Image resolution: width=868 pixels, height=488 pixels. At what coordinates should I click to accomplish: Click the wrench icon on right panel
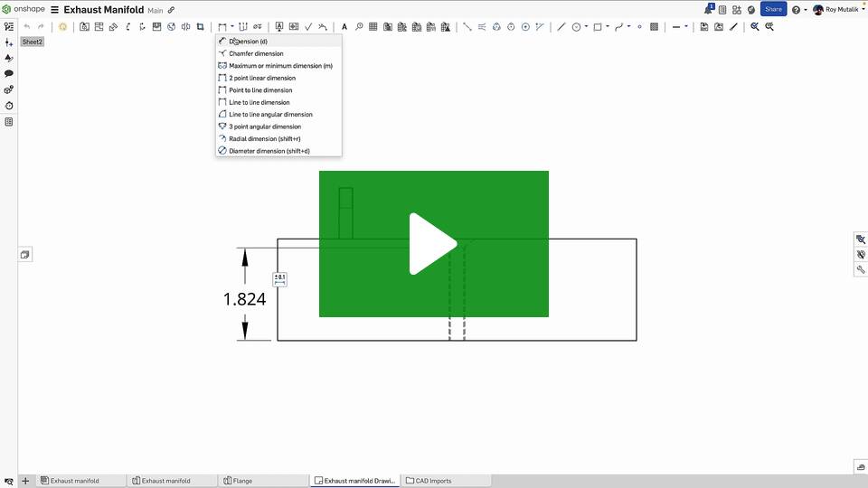[861, 270]
